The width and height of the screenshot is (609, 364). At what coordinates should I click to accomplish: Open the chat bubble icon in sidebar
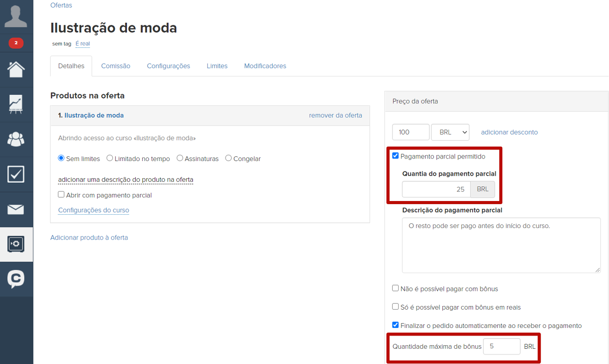pos(16,279)
